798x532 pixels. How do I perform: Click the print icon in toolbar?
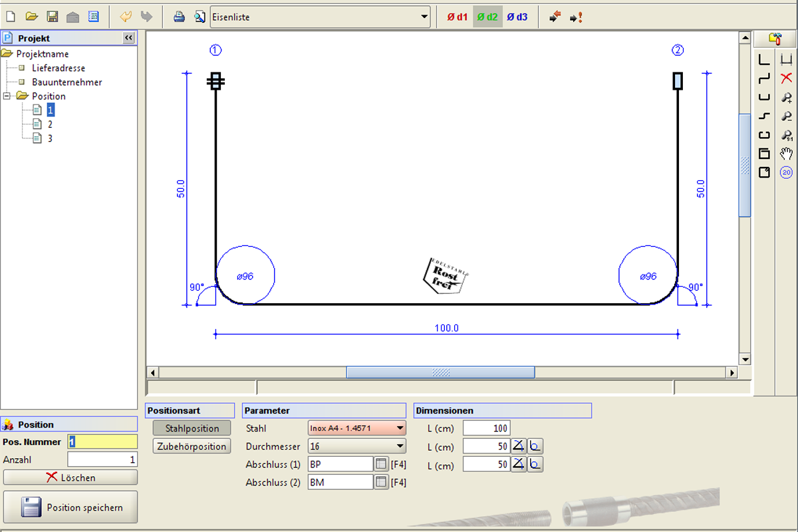click(179, 17)
